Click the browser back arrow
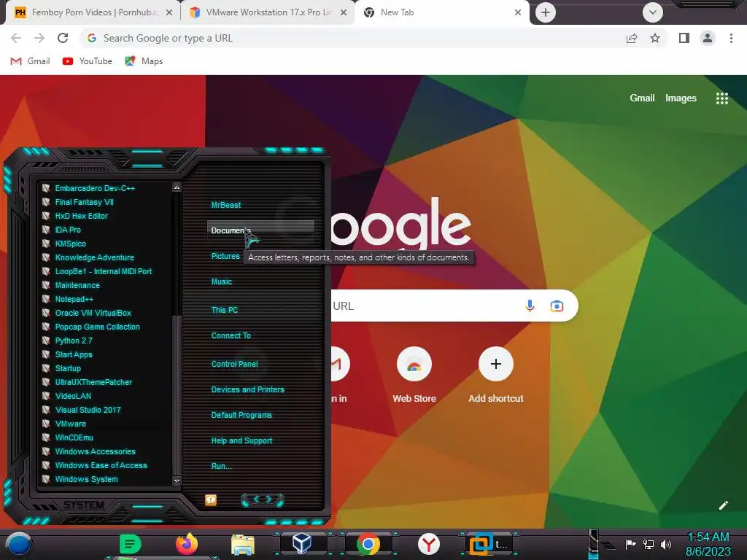Screen dimensions: 747x560 pyautogui.click(x=16, y=38)
